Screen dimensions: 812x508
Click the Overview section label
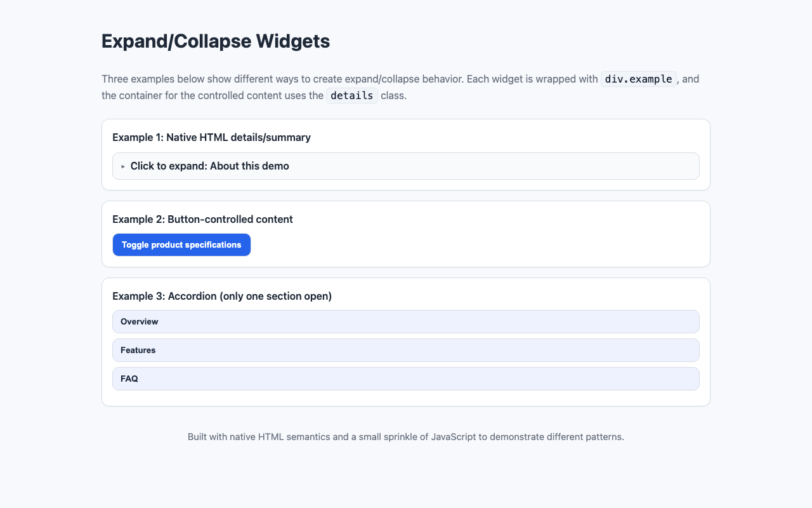140,321
